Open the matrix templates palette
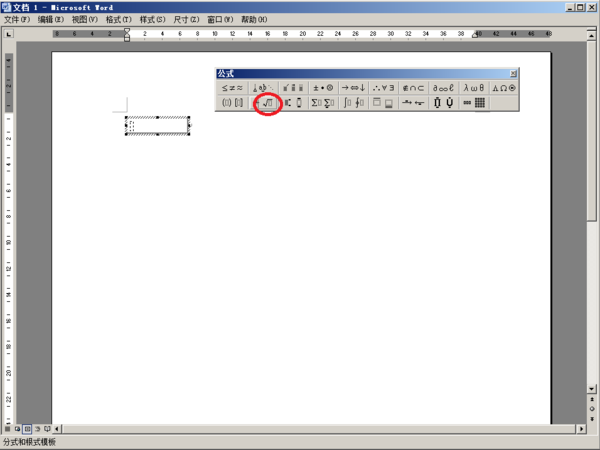The width and height of the screenshot is (600, 450). (474, 103)
